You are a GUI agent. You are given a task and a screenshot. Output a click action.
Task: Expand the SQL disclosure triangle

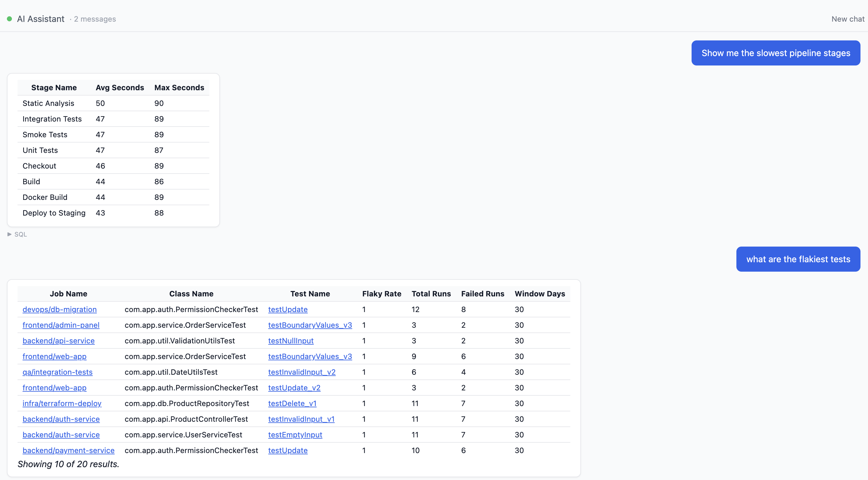click(9, 234)
